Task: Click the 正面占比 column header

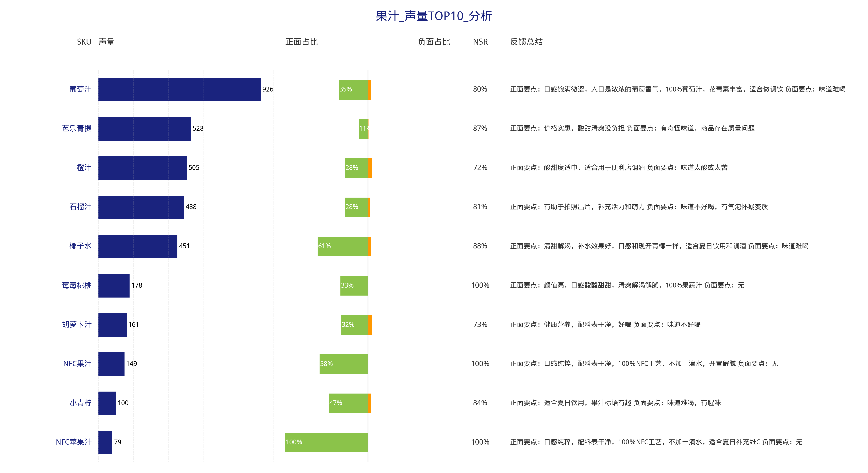Action: (301, 42)
